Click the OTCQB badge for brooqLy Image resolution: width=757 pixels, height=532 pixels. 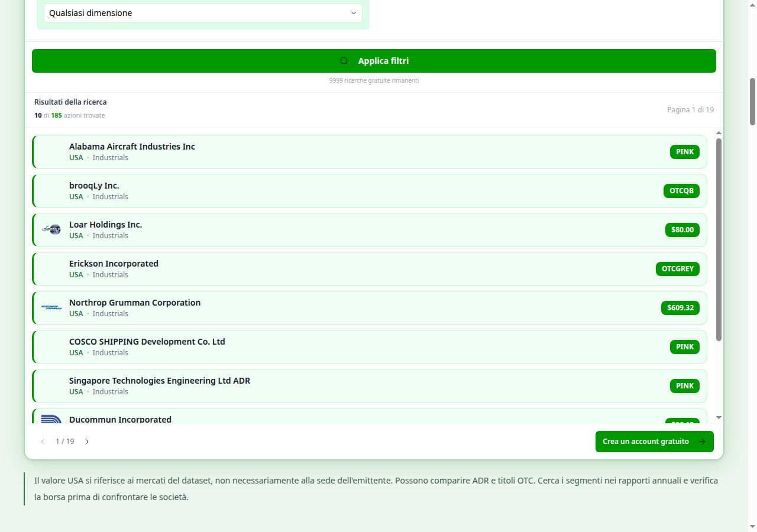[x=681, y=191]
